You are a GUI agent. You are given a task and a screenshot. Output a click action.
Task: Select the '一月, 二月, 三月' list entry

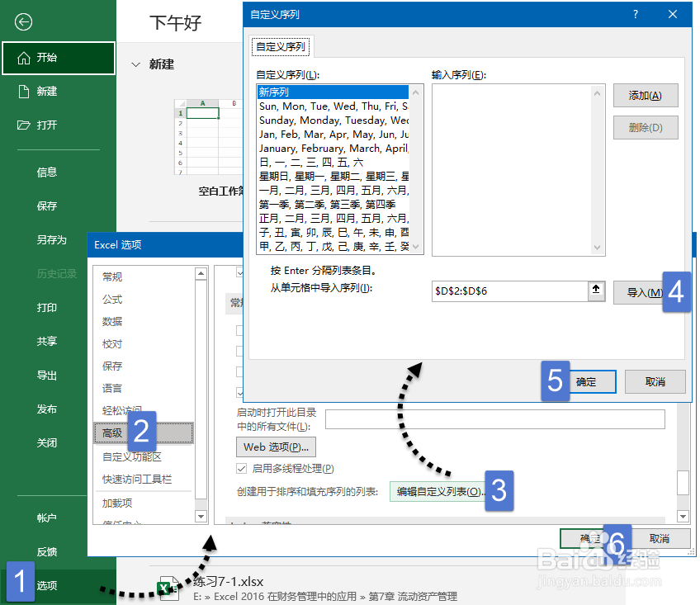point(333,190)
